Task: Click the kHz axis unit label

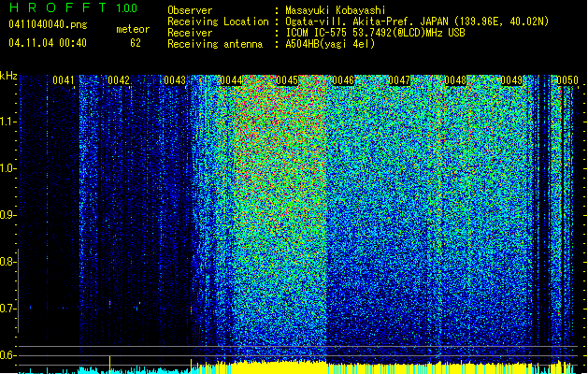Action: (x=8, y=76)
